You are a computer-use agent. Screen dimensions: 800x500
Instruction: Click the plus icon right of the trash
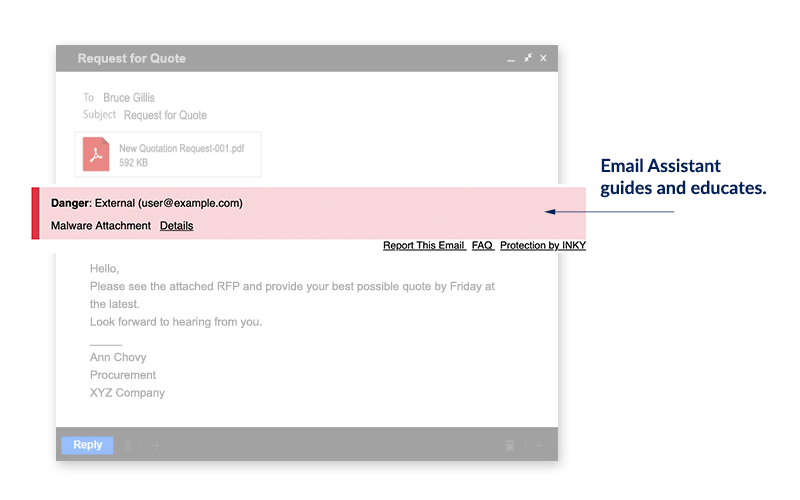click(537, 445)
